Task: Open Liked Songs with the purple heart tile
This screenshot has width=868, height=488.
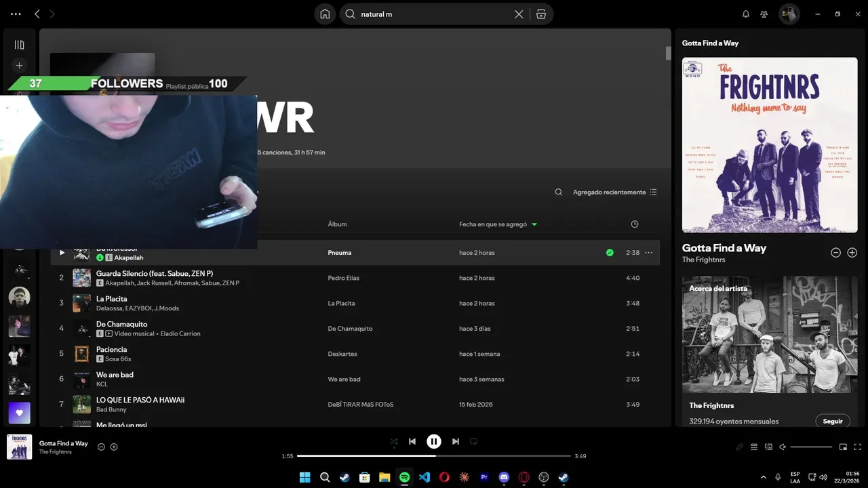Action: 19,413
